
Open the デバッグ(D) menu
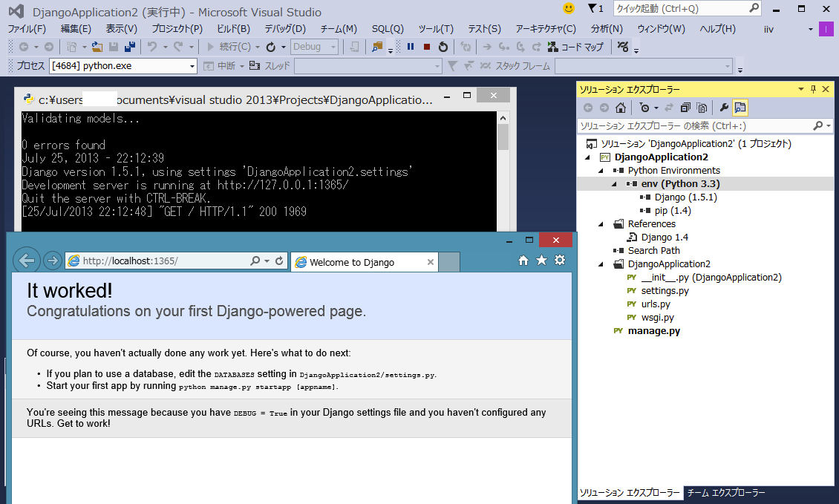[284, 29]
